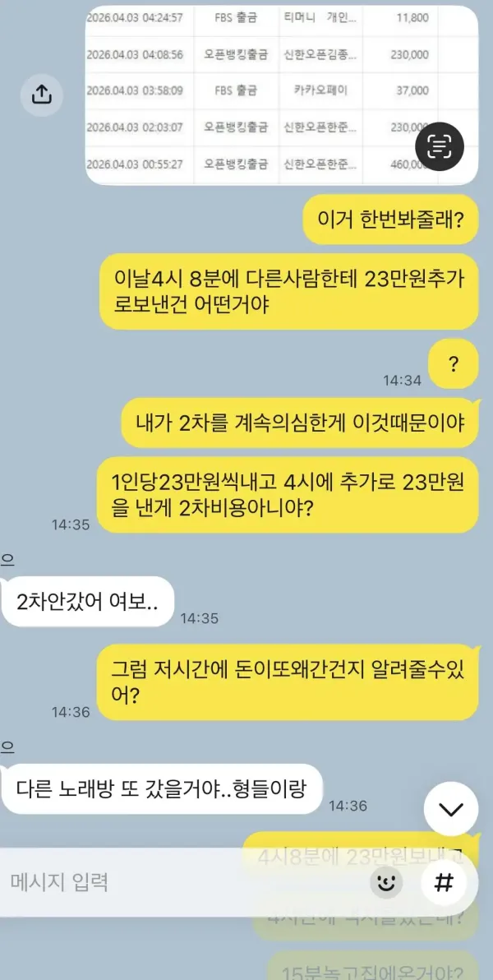Select the '이거 한번봐줄래?' message bubble
This screenshot has width=493, height=980.
pos(390,220)
